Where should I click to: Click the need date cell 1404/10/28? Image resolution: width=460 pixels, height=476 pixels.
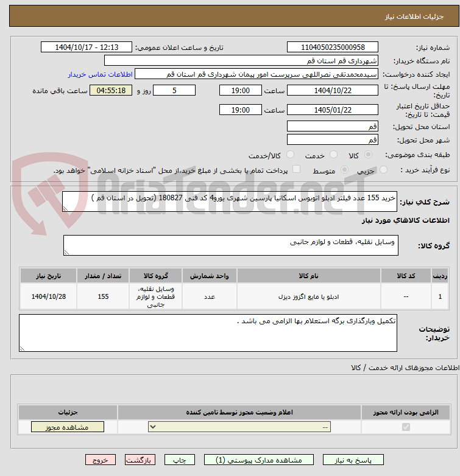(49, 296)
